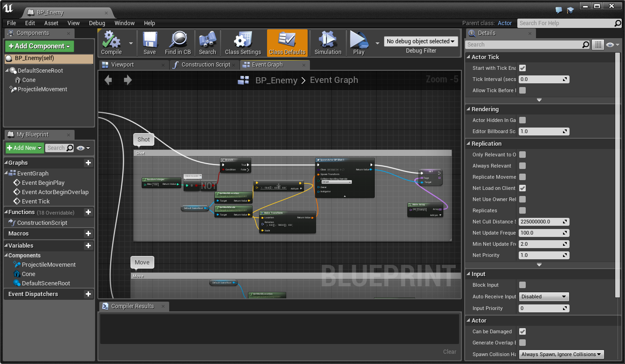This screenshot has width=625, height=364.
Task: Open Search binoculars tool
Action: pyautogui.click(x=207, y=40)
